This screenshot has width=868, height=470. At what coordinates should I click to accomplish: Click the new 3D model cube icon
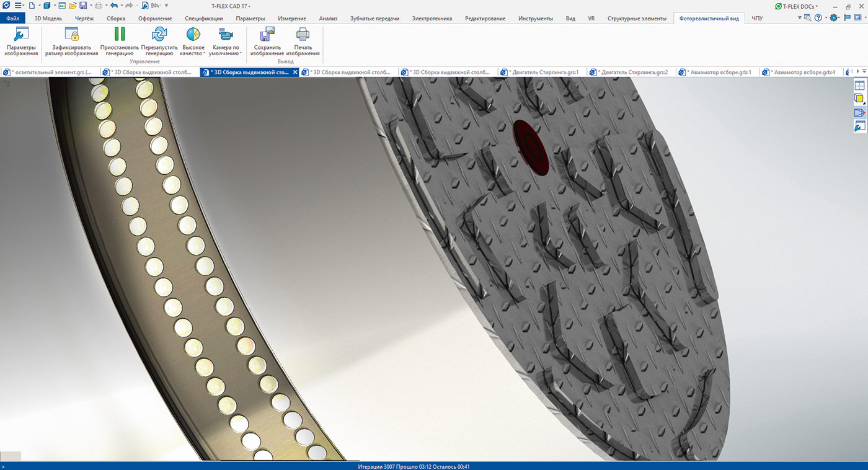point(48,6)
